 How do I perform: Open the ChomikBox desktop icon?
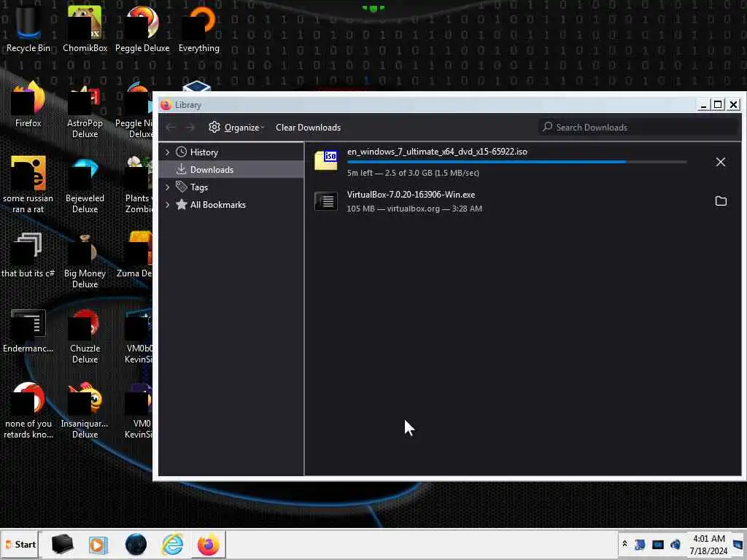click(85, 28)
